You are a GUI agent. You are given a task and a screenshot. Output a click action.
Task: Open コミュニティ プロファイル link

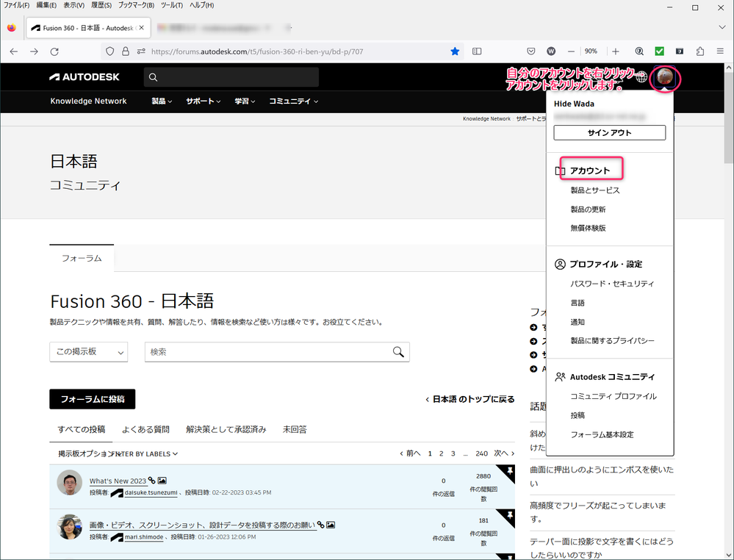pyautogui.click(x=614, y=396)
